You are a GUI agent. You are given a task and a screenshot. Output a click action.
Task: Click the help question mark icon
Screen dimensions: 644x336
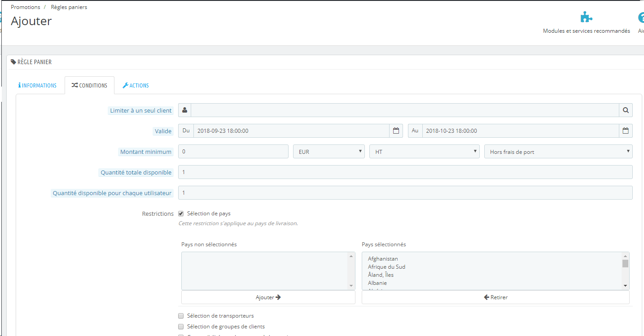(642, 17)
